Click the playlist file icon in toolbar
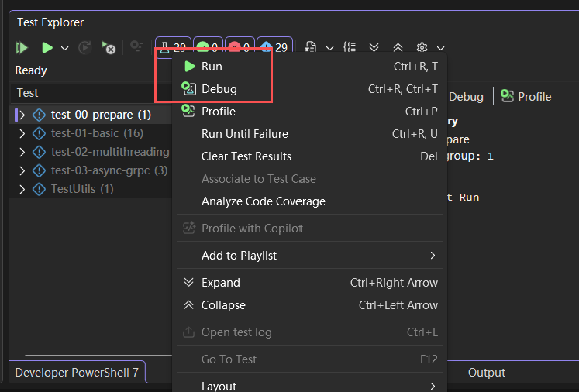Screen dimensions: 579x392 pos(311,47)
